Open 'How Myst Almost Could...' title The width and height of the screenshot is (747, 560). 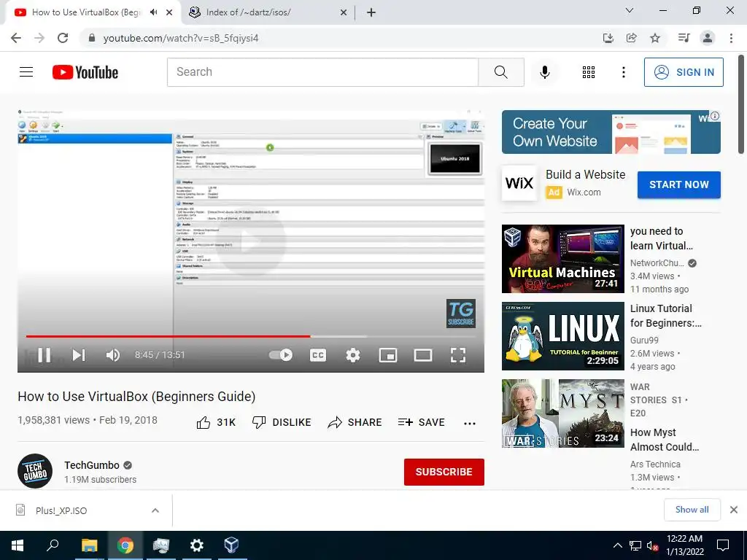[665, 440]
